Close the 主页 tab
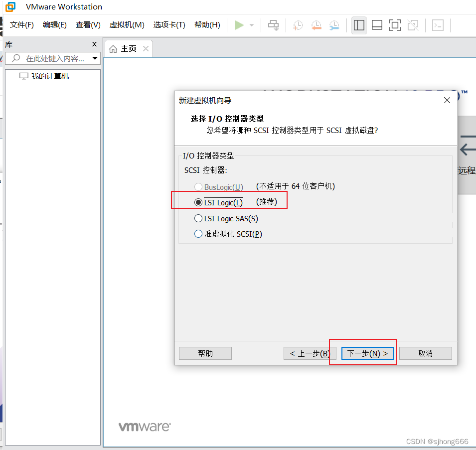The height and width of the screenshot is (450, 476). click(x=146, y=48)
